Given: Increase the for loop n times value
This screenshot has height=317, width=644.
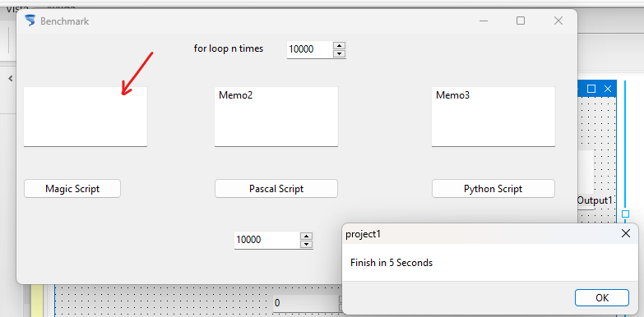Looking at the screenshot, I should (339, 45).
